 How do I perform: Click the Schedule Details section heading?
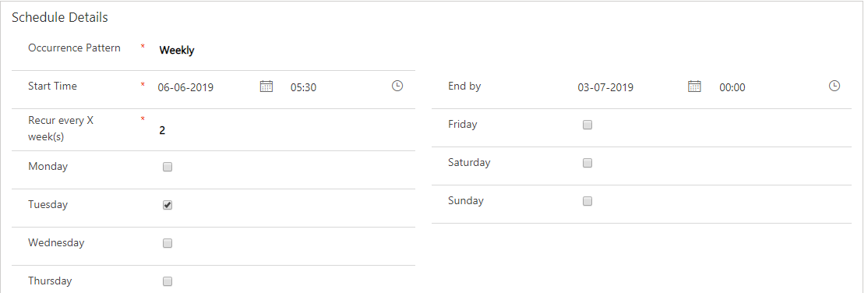[60, 18]
